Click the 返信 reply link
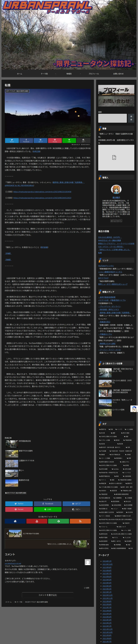The height and width of the screenshot is (644, 138). pyautogui.click(x=87, y=588)
